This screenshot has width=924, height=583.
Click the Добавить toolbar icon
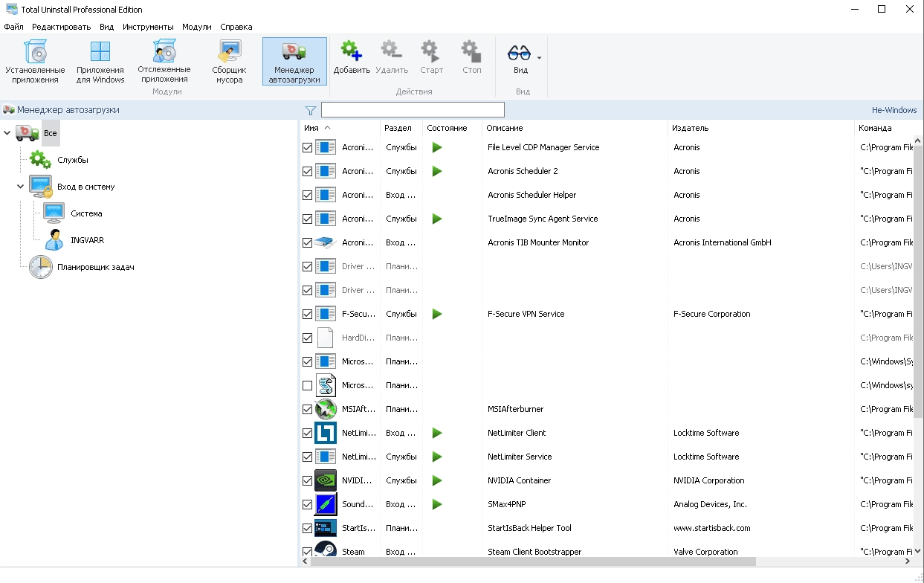pyautogui.click(x=352, y=52)
